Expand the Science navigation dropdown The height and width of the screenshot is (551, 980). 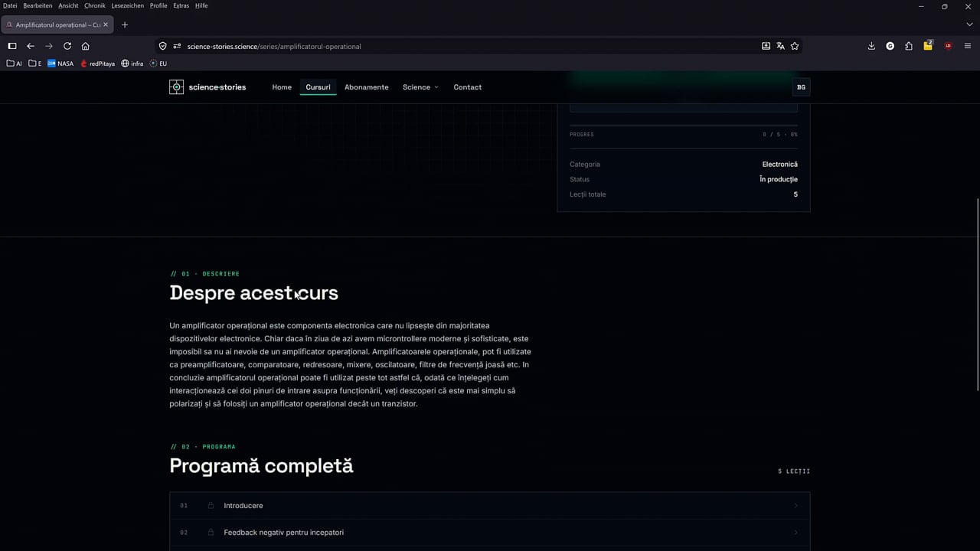point(420,87)
